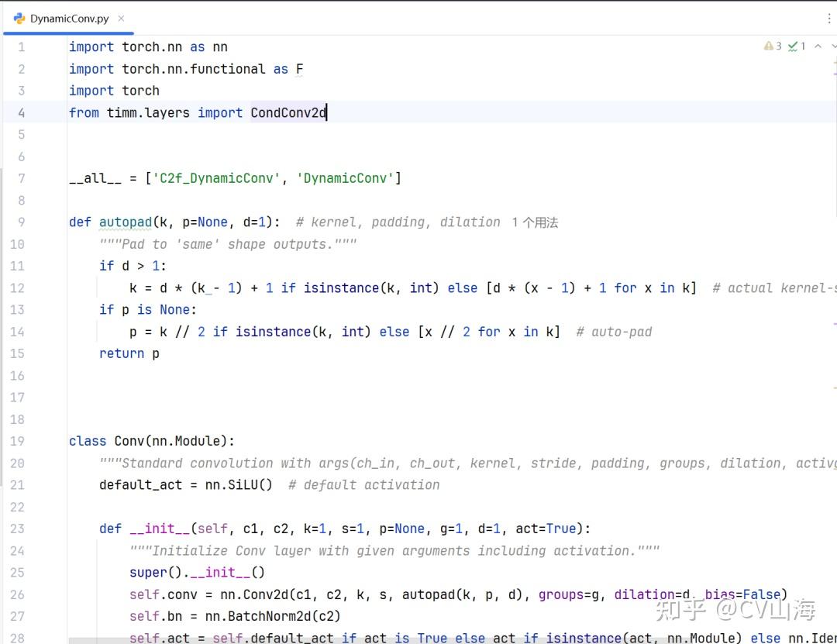
Task: Close the DynamicConv.py tab
Action: [121, 19]
